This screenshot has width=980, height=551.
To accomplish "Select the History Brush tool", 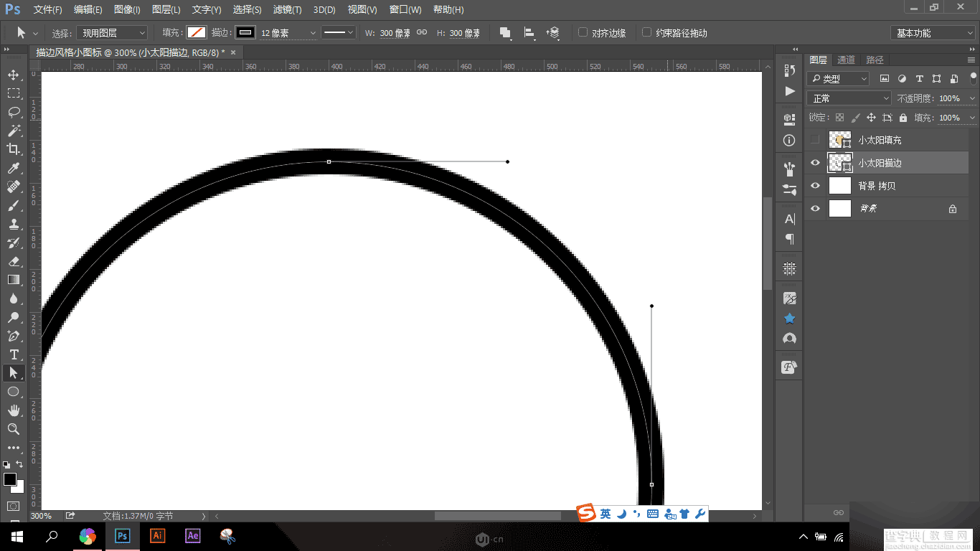I will 13,242.
